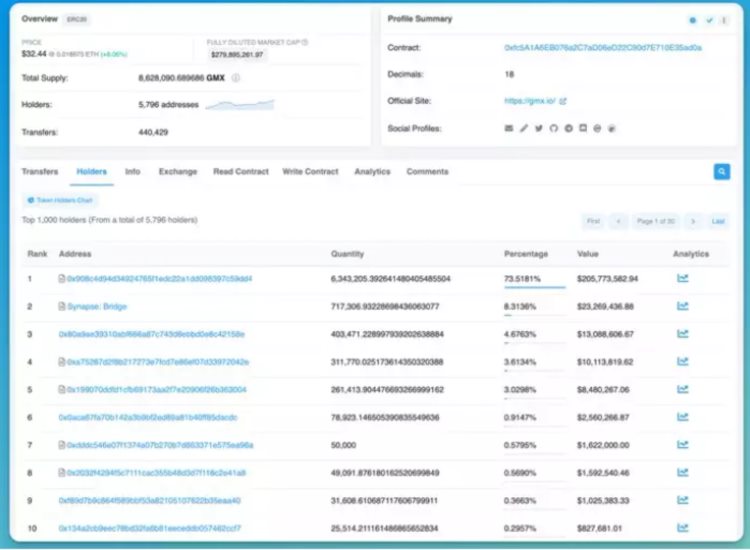Click the 73.5181% percentage bar for rank 1
The image size is (750, 550).
point(534,287)
